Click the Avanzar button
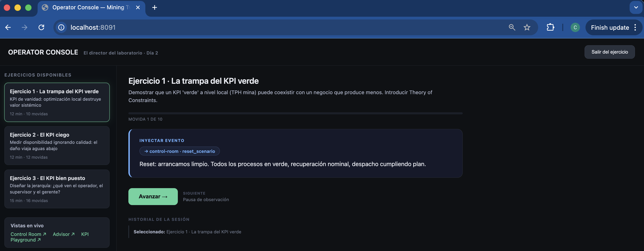 click(153, 196)
